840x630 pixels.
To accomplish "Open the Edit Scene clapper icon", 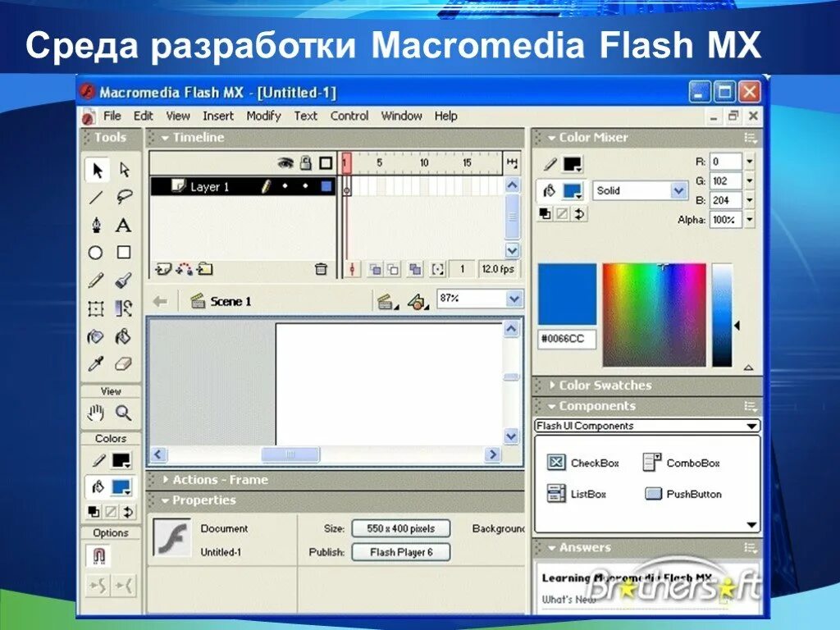I will point(387,302).
